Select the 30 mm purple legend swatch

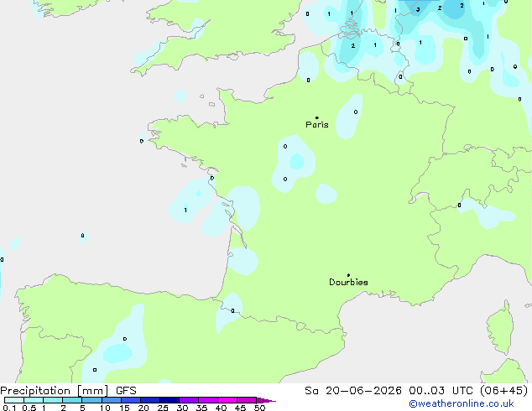tap(188, 400)
